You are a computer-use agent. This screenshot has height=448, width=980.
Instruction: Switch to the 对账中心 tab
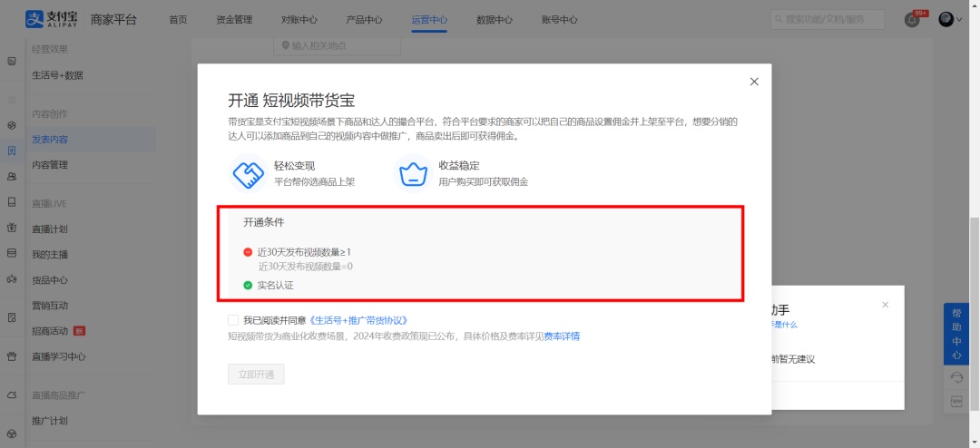click(x=299, y=19)
